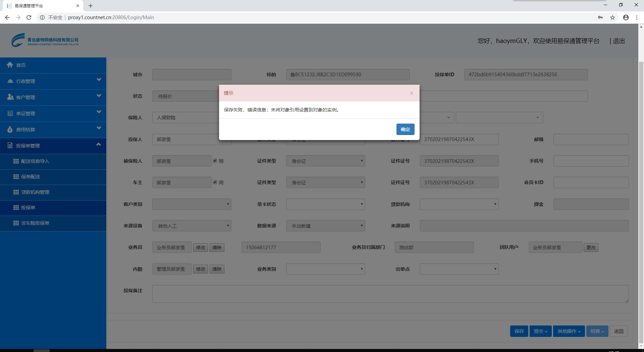Click the 手机号 input field
Screen dimensions: 644x352
[591, 161]
